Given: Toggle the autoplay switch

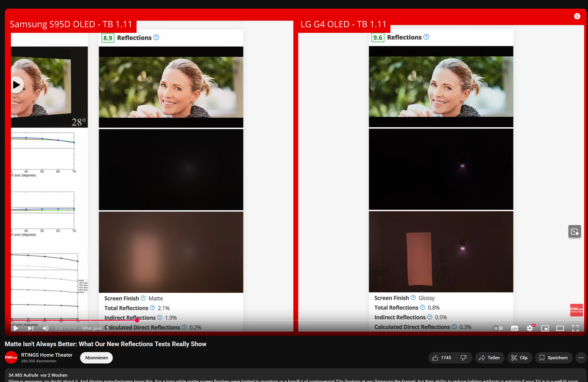Looking at the screenshot, I should point(498,328).
